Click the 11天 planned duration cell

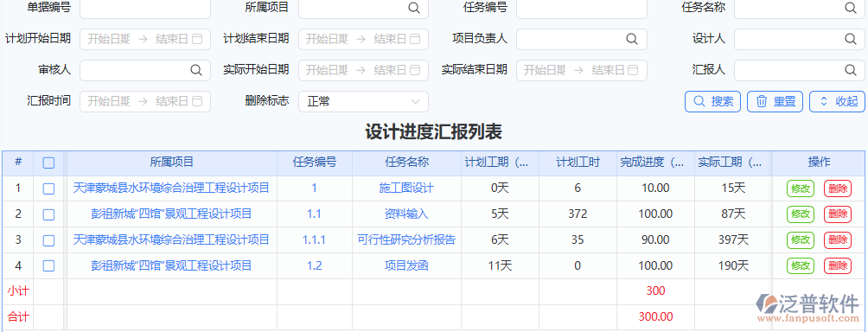tap(500, 265)
